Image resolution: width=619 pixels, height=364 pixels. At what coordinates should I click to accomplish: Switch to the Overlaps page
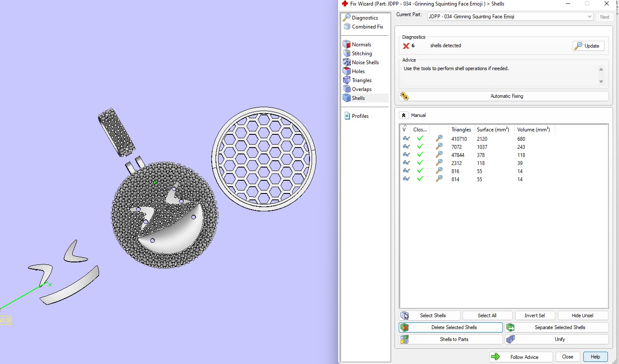click(x=362, y=89)
